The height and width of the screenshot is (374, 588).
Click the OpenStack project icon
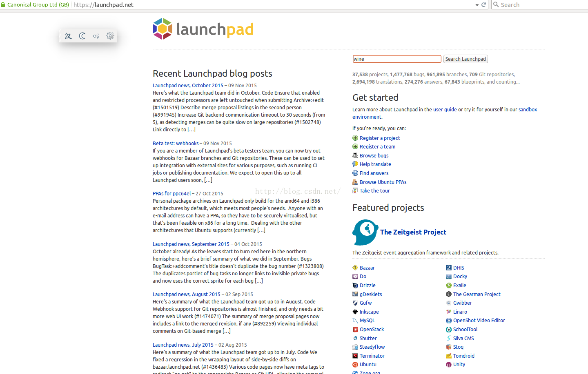click(355, 329)
